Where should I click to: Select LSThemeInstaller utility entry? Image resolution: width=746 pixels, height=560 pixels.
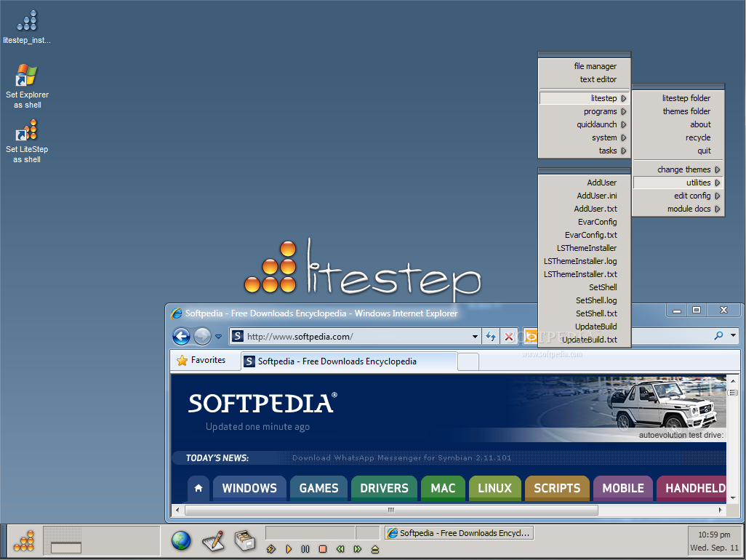585,248
